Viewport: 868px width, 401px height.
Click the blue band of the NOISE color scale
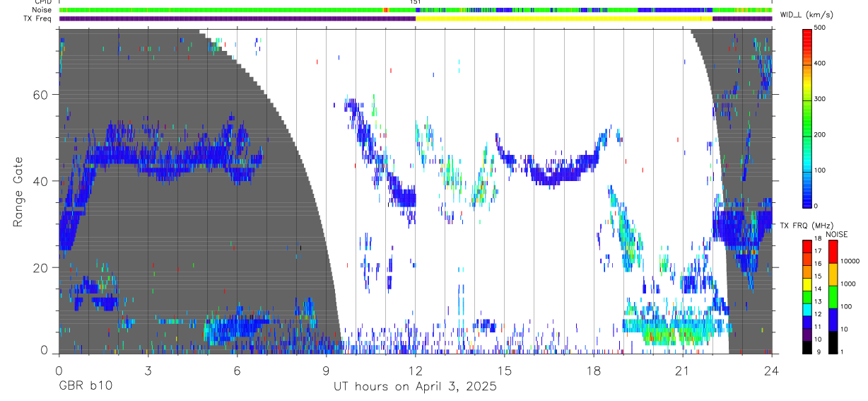[833, 320]
